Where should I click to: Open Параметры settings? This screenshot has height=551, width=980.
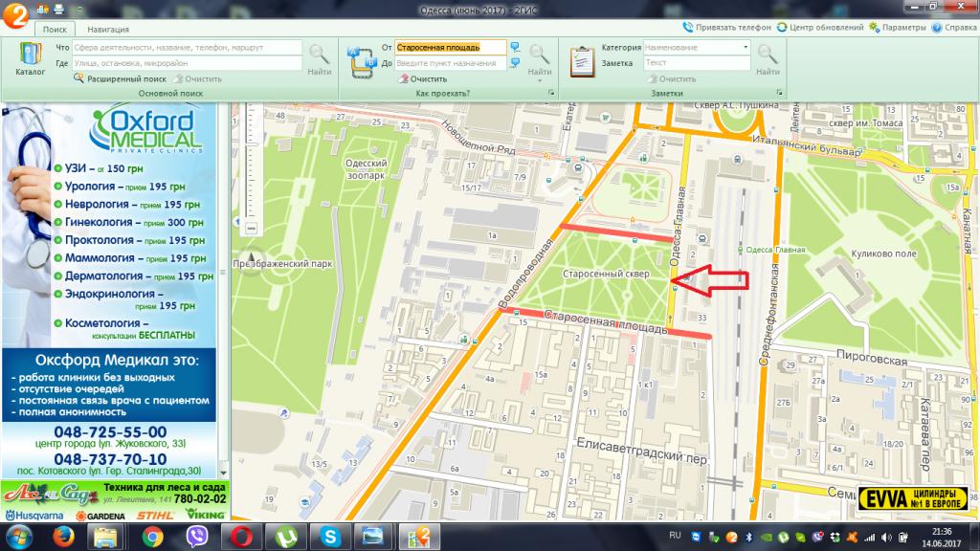900,28
